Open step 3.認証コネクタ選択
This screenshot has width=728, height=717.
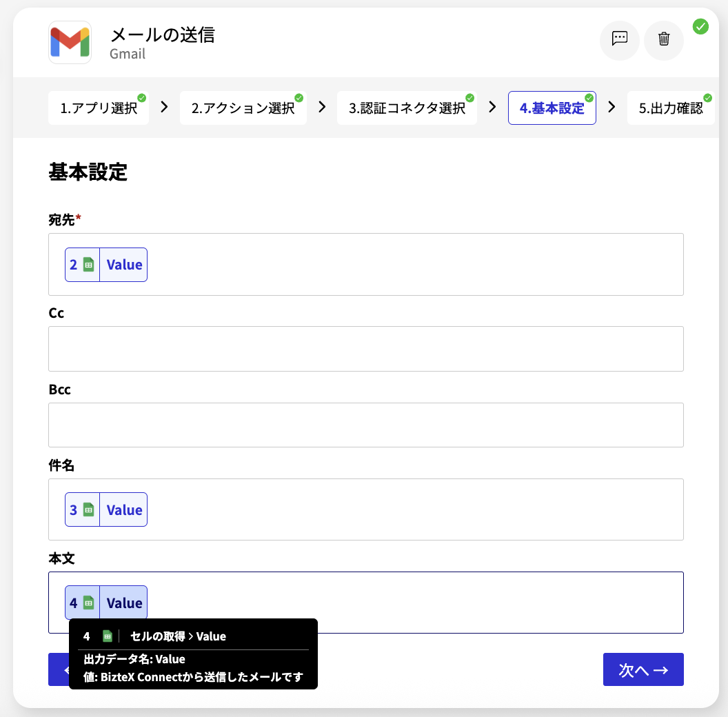[407, 108]
